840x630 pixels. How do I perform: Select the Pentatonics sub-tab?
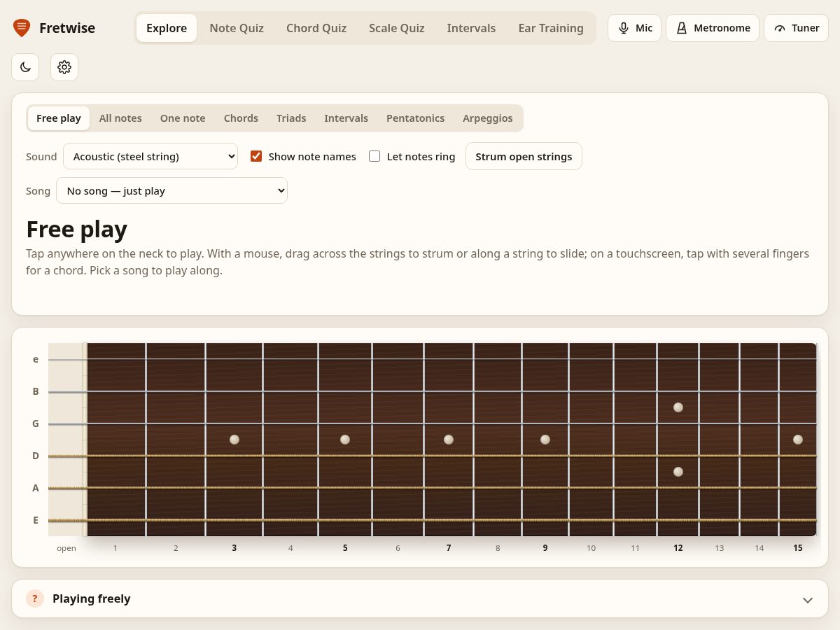415,118
